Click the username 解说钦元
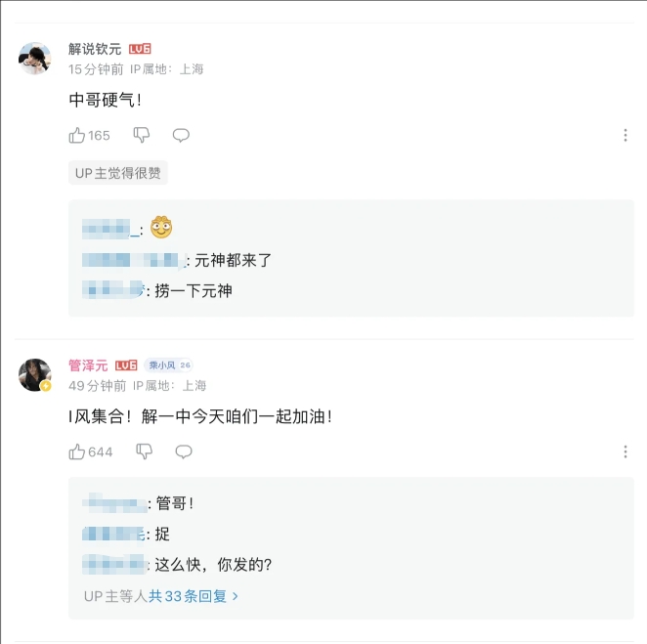Screen dimensions: 647x644 click(x=95, y=49)
